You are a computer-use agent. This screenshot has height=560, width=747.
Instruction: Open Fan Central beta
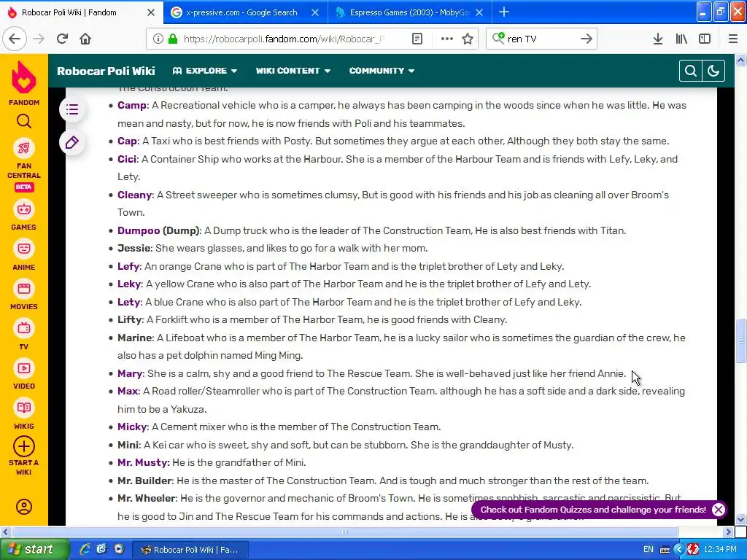pyautogui.click(x=24, y=166)
